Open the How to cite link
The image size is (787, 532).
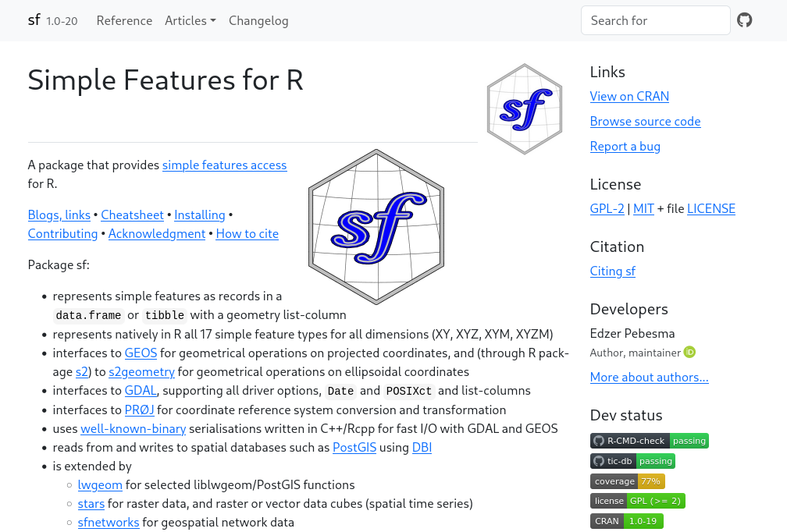[x=247, y=234]
